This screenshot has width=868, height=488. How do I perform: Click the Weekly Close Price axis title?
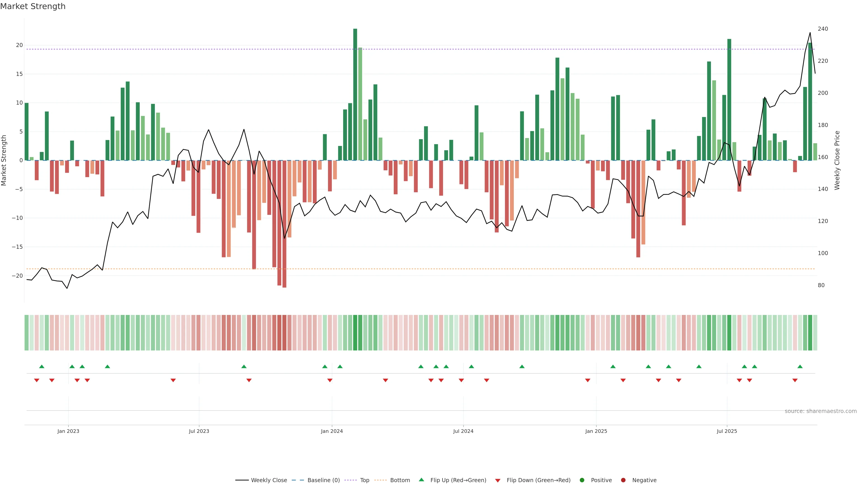coord(837,160)
